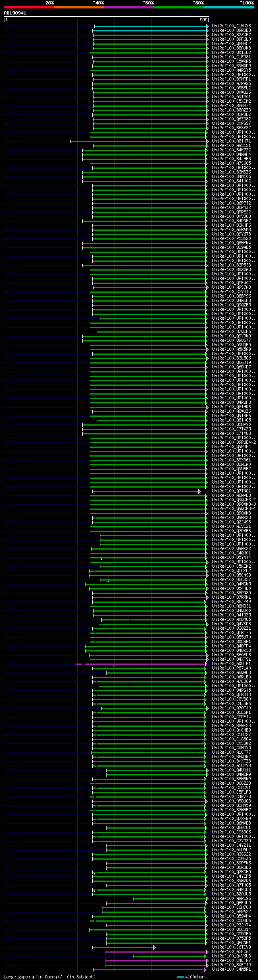This screenshot has width=258, height=980.
Task: Click label UniRef100_C6TCV9
Action: (x=231, y=947)
